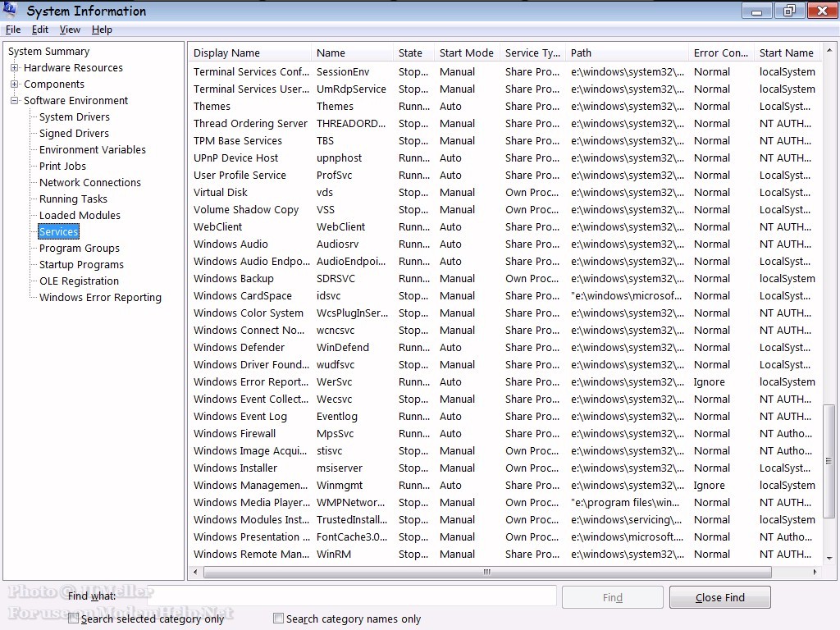Sort by the State column header
840x630 pixels.
[x=413, y=53]
